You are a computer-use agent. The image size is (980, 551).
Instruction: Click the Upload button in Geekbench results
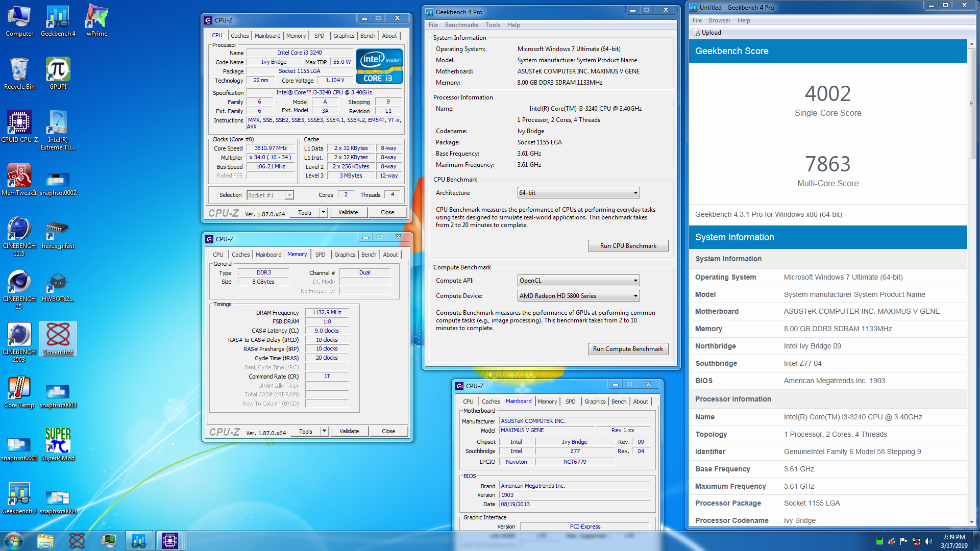coord(707,33)
